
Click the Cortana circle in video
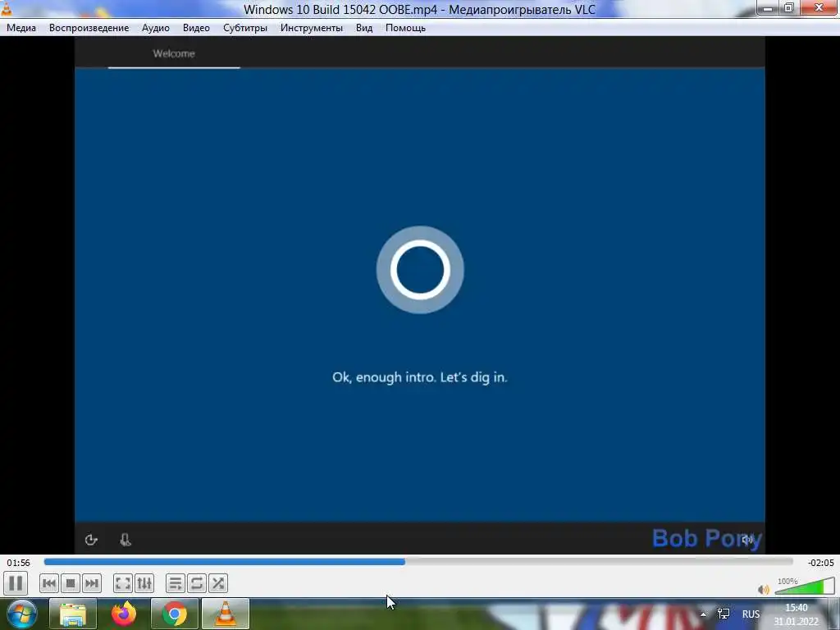(420, 270)
